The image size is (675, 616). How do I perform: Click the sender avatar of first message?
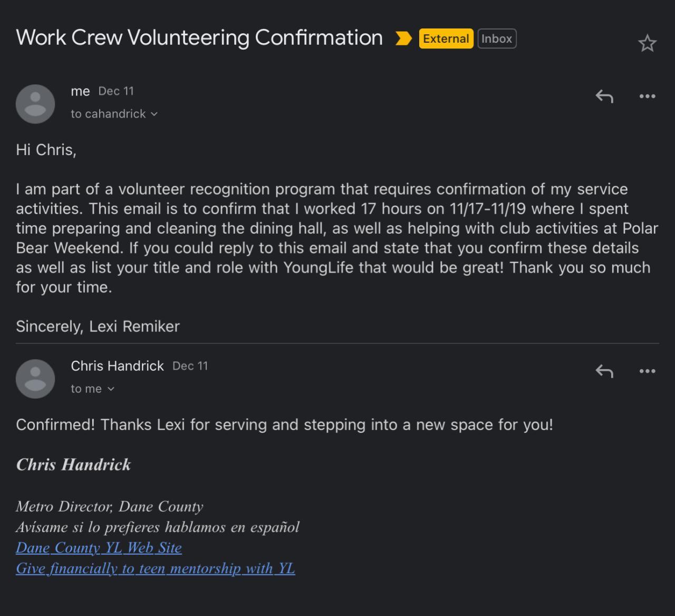pos(35,104)
